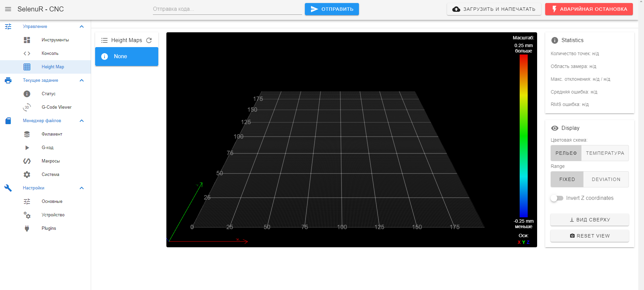Click the Plugins plug icon
This screenshot has height=290, width=644.
pos(27,228)
